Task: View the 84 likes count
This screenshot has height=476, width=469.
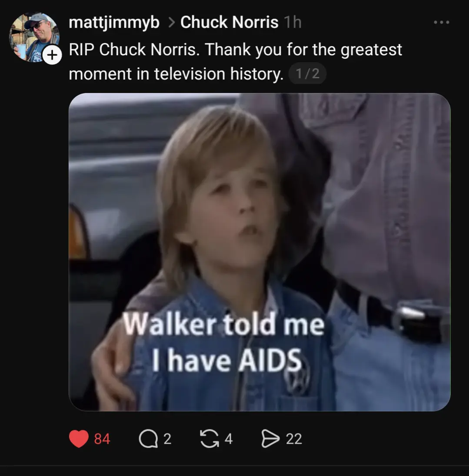Action: point(102,439)
